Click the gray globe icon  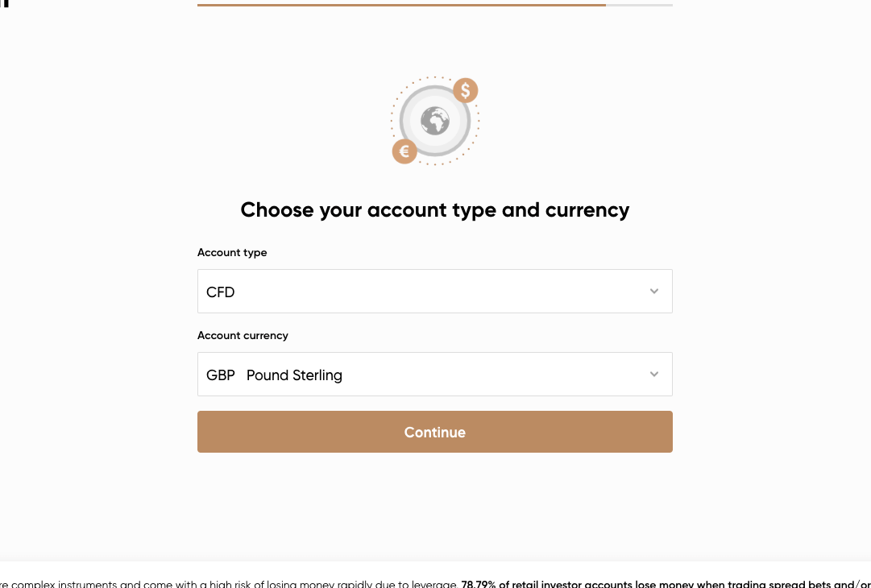[x=435, y=121]
